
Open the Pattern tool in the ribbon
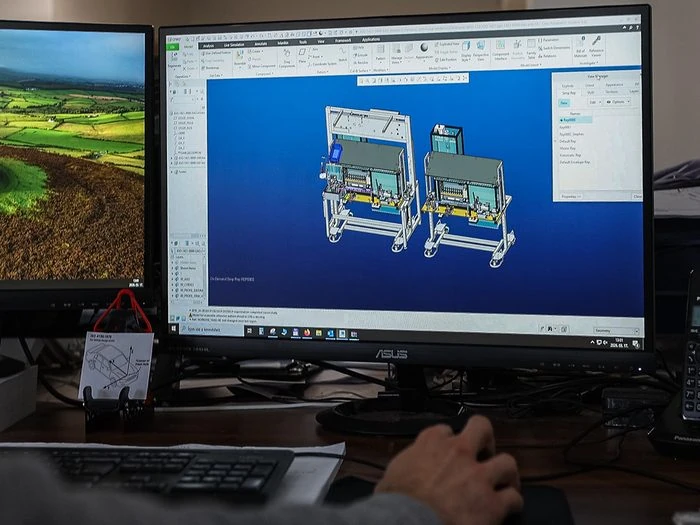tap(380, 52)
